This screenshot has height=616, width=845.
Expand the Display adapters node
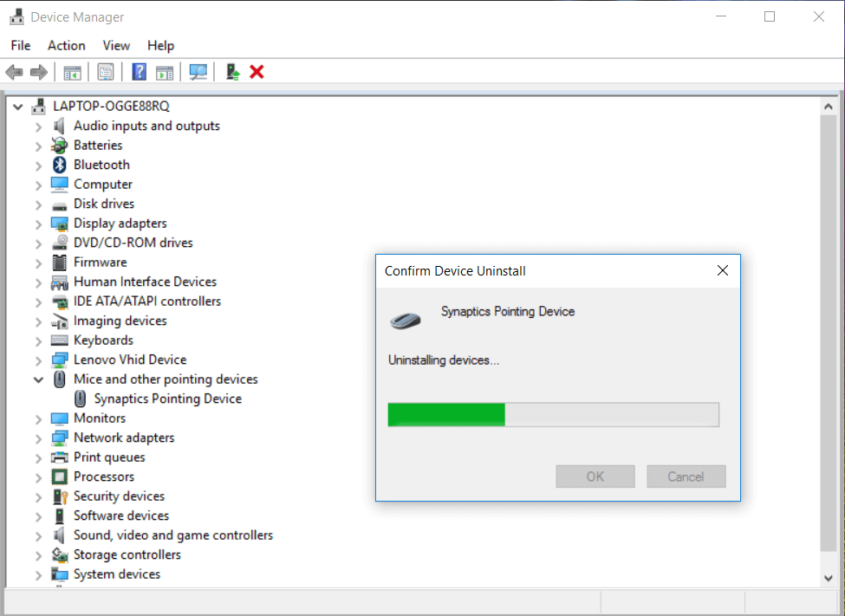38,224
